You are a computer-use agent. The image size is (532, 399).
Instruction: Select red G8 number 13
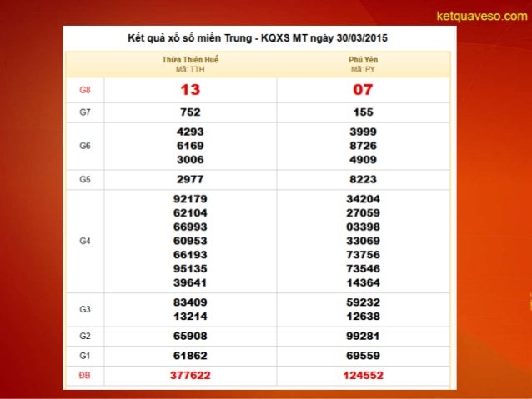190,90
